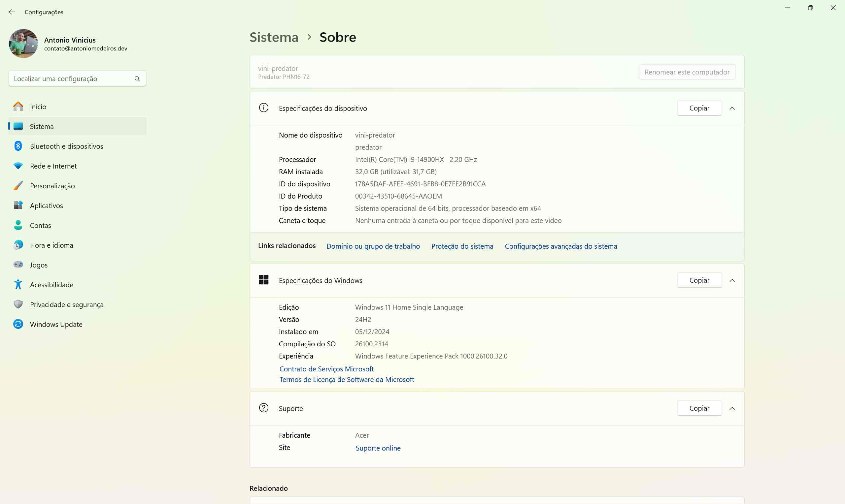Viewport: 845px width, 504px height.
Task: Click the question mark icon beside Suporte
Action: pyautogui.click(x=264, y=408)
